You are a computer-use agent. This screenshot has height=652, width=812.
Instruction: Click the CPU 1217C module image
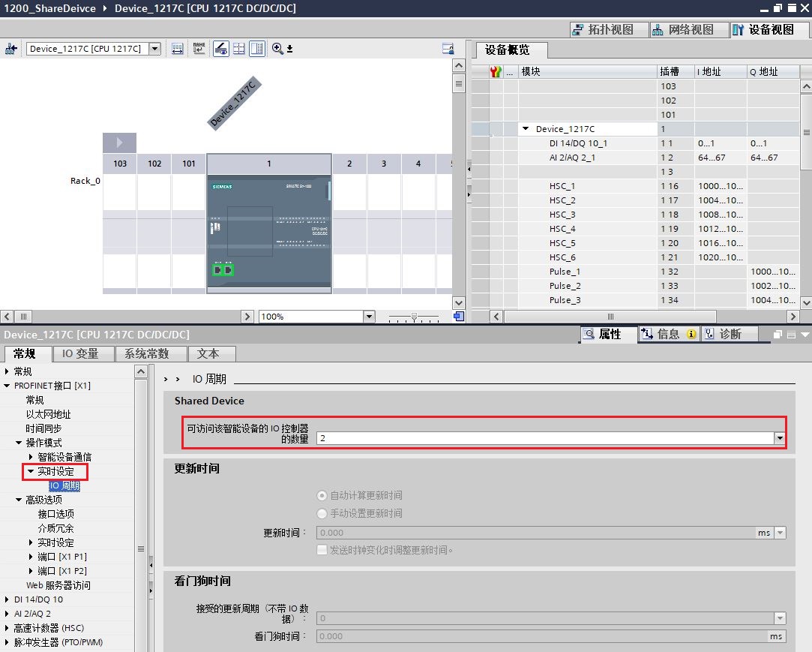268,230
